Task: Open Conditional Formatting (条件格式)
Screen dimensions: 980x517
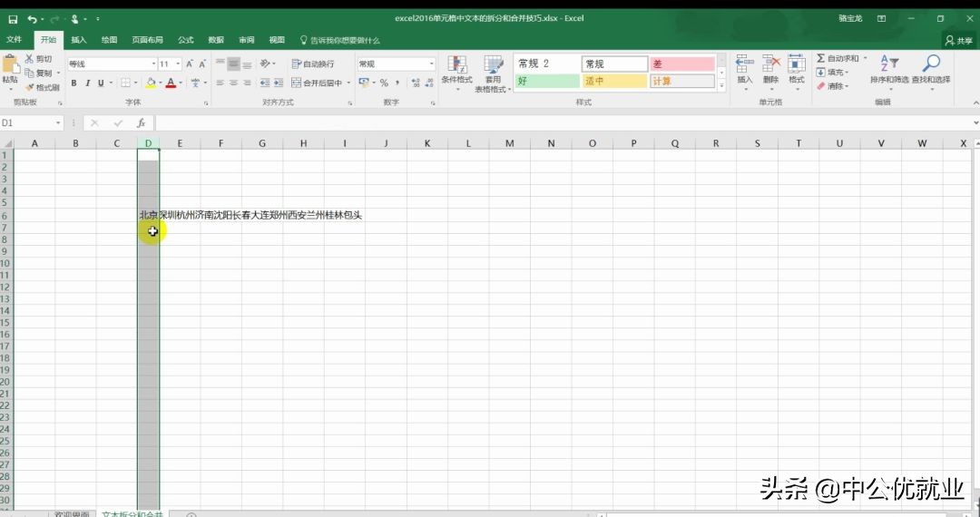Action: 456,71
